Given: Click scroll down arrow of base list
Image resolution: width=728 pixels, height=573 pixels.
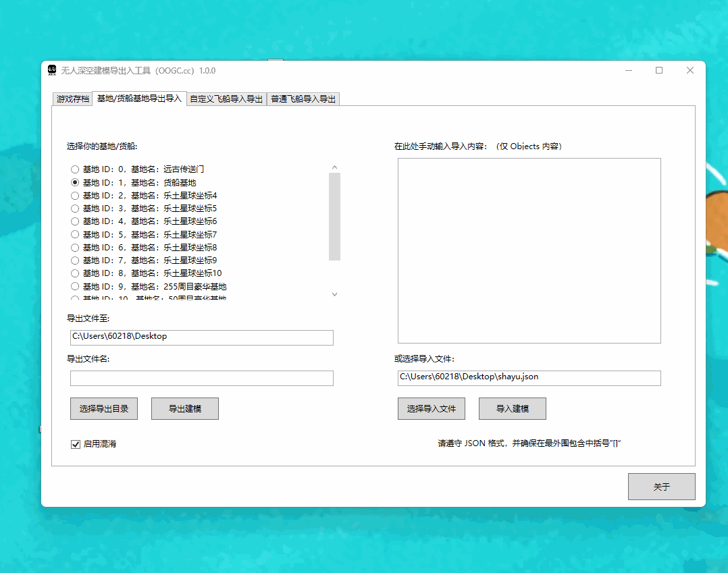Looking at the screenshot, I should click(334, 294).
